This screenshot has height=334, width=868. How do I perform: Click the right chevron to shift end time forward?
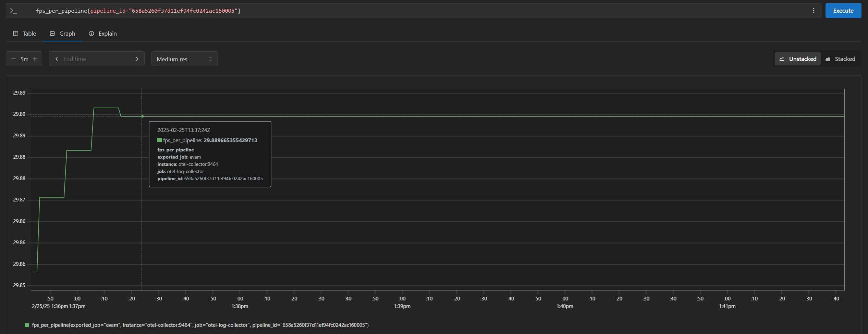pyautogui.click(x=137, y=59)
